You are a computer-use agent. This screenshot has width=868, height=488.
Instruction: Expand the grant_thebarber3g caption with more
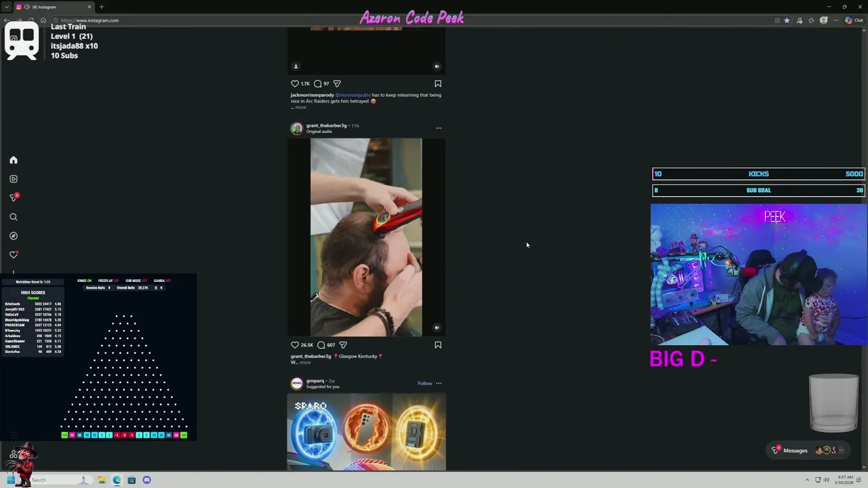[x=304, y=362]
